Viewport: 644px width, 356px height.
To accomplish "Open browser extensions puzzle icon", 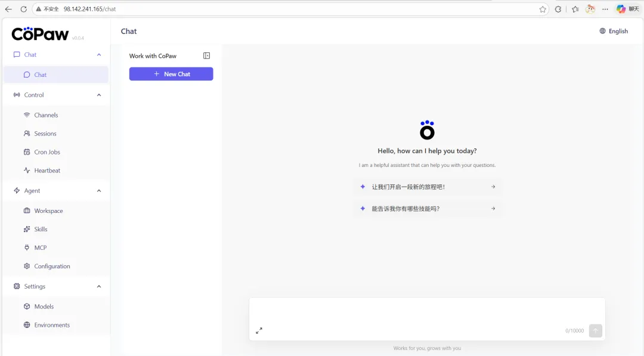I will click(558, 9).
